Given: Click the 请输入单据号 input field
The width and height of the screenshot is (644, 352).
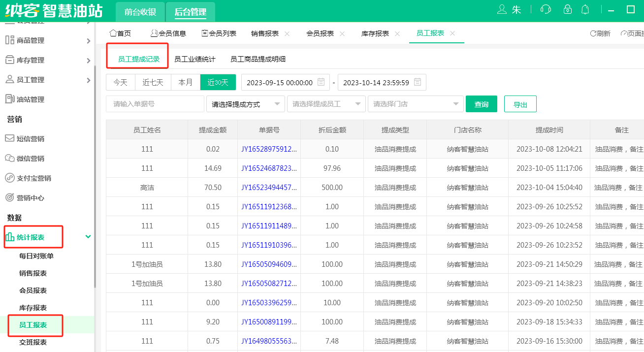Looking at the screenshot, I should [155, 104].
